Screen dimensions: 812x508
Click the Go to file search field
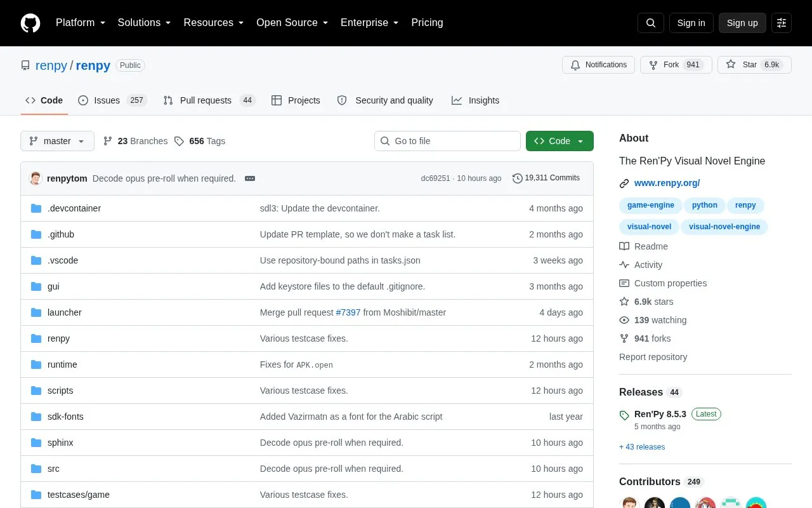click(447, 141)
